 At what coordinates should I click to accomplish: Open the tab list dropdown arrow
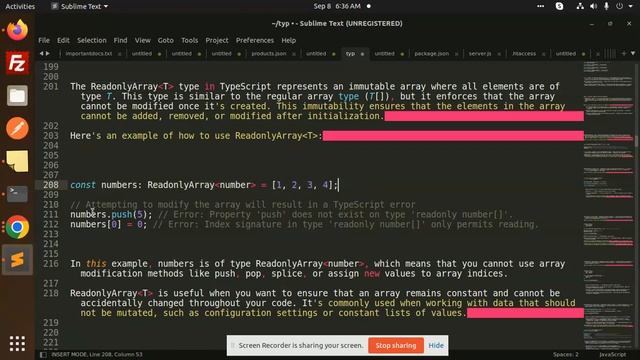click(x=633, y=53)
